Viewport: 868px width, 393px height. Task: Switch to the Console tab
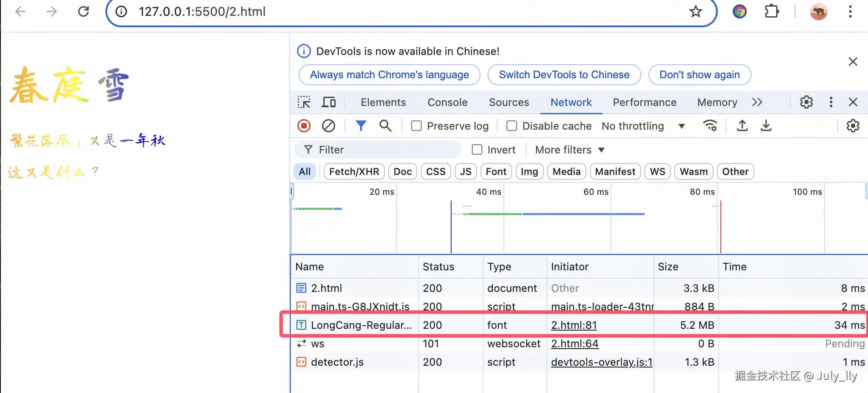point(447,102)
